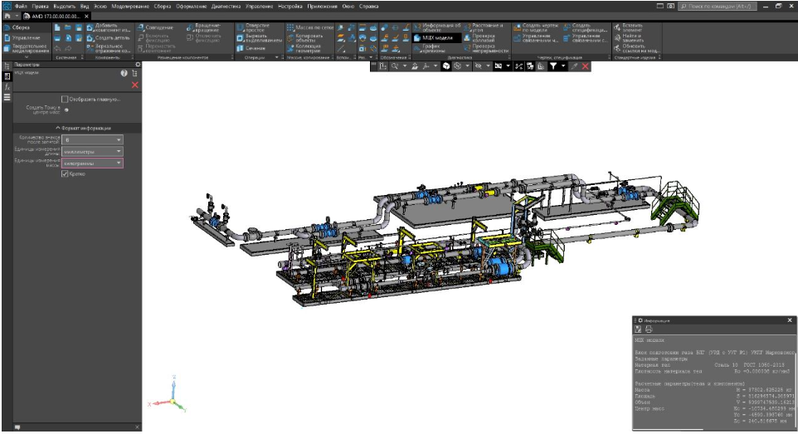Click Зеркальное отражение компонентов command
This screenshot has width=798, height=434.
(108, 48)
